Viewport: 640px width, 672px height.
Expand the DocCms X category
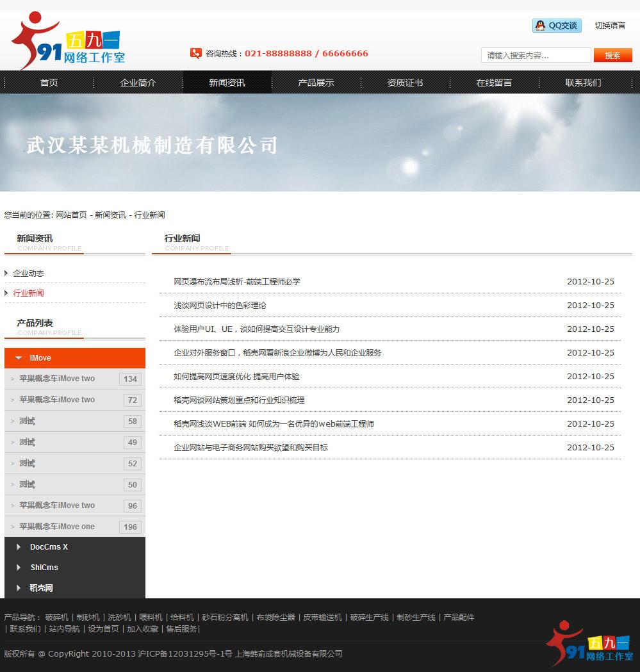point(48,547)
